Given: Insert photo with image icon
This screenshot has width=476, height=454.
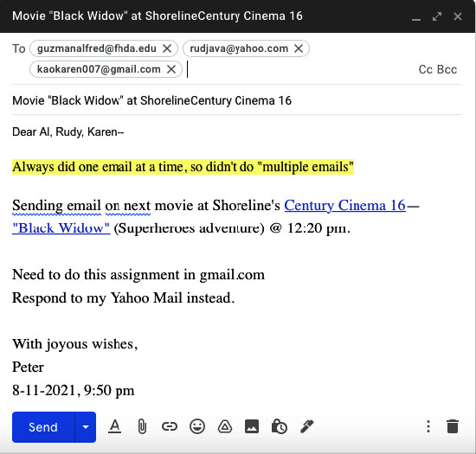Looking at the screenshot, I should tap(252, 426).
